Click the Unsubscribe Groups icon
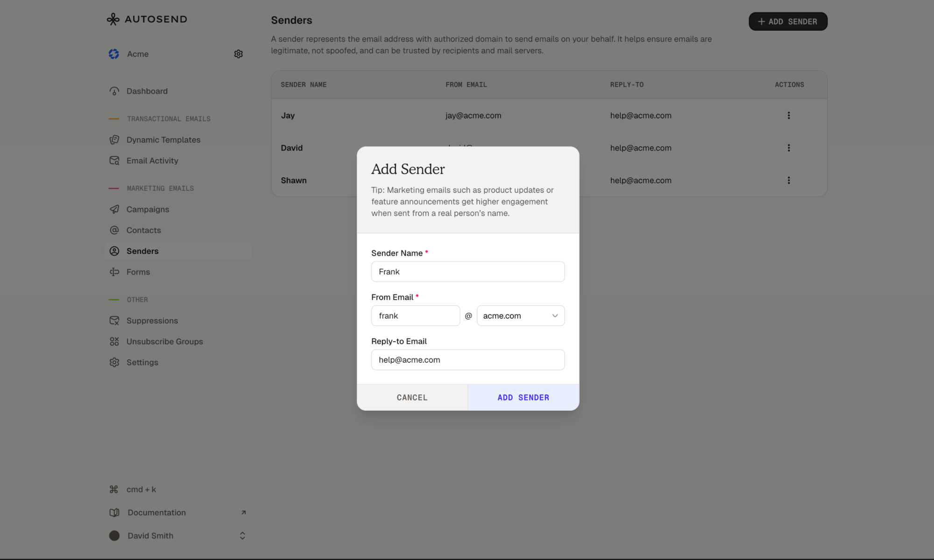Screen dimensions: 934x560 (114, 342)
